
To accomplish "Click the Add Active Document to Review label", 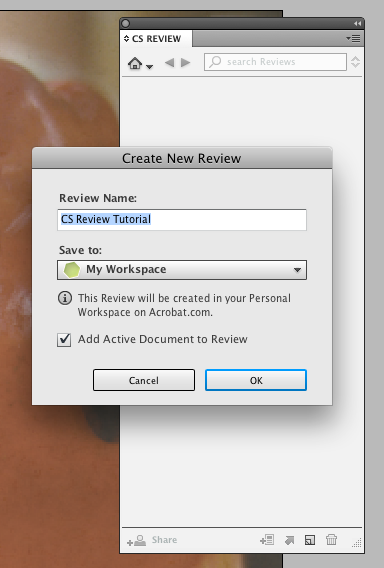I will (163, 339).
